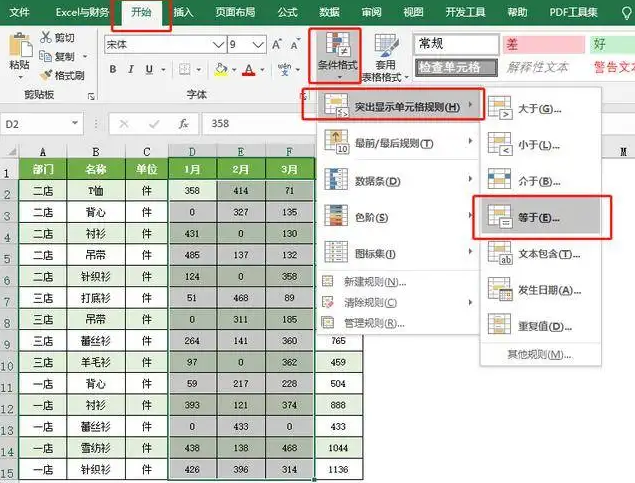Open the 文件 tab
This screenshot has height=483, width=635.
click(19, 12)
